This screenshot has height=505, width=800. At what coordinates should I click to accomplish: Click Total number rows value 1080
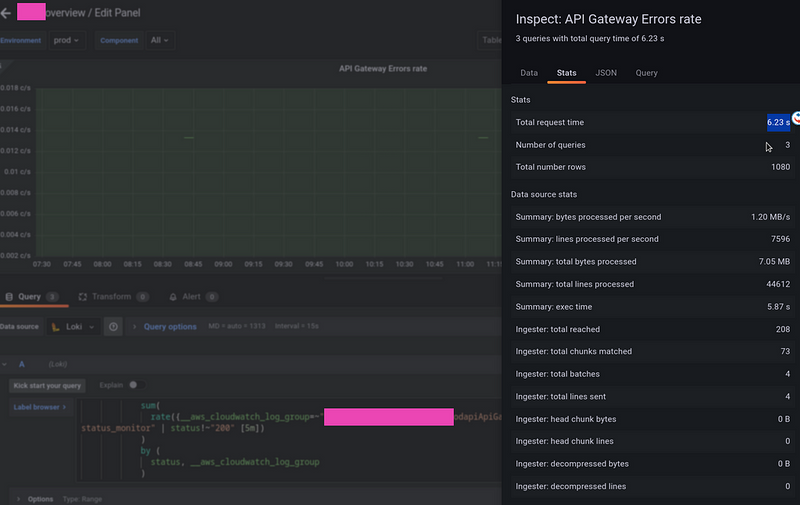tap(780, 167)
